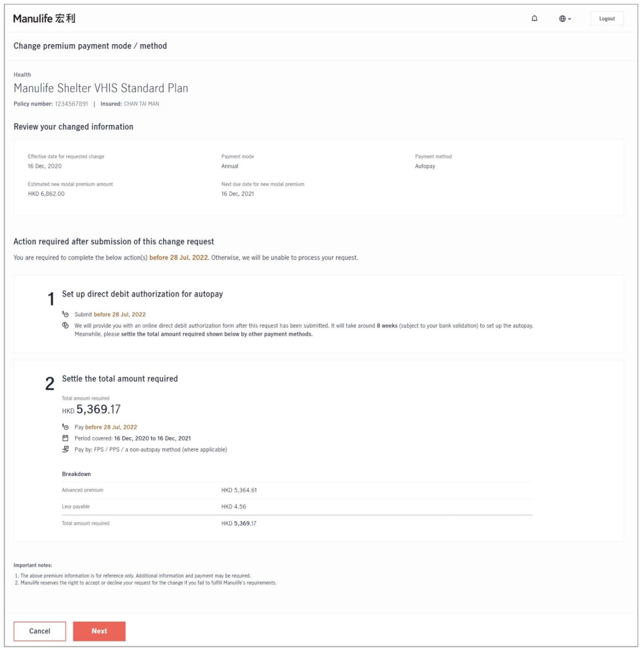The width and height of the screenshot is (644, 651).
Task: Click the calendar icon beside Period covered
Action: tap(65, 438)
